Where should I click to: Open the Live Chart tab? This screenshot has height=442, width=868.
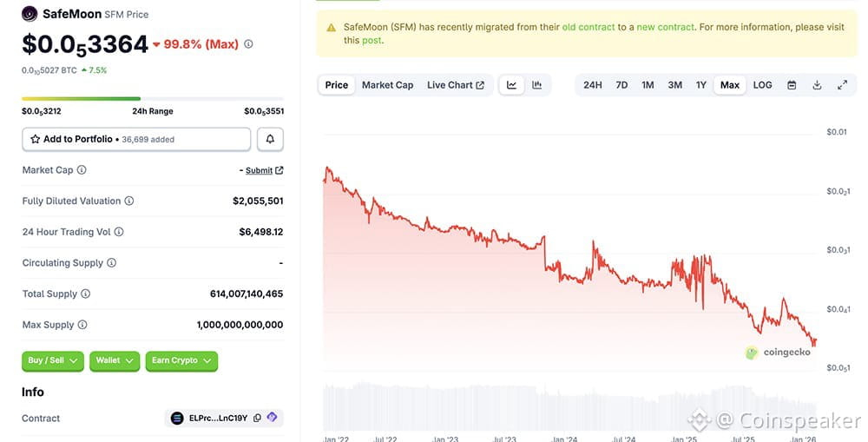[455, 85]
